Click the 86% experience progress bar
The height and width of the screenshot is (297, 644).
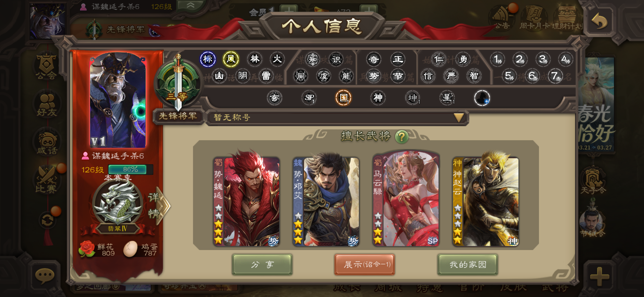[x=131, y=169]
